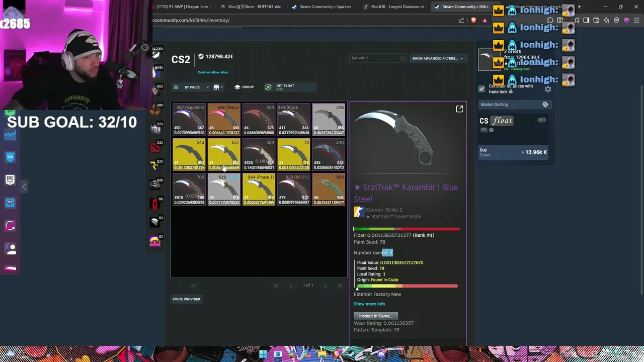Open selected knife in new window icon
Viewport: 644px width, 362px height.
(459, 109)
